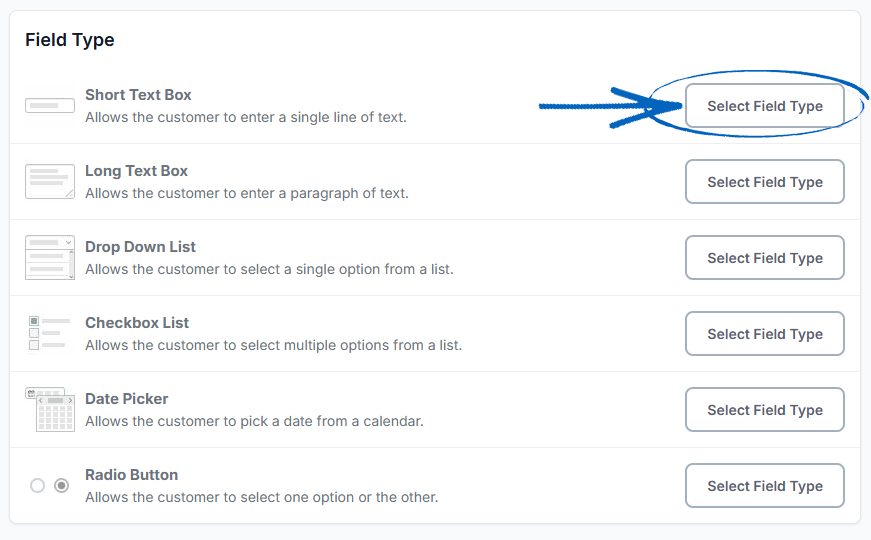This screenshot has width=871, height=540.
Task: Click the Long Text Box title
Action: [x=136, y=171]
